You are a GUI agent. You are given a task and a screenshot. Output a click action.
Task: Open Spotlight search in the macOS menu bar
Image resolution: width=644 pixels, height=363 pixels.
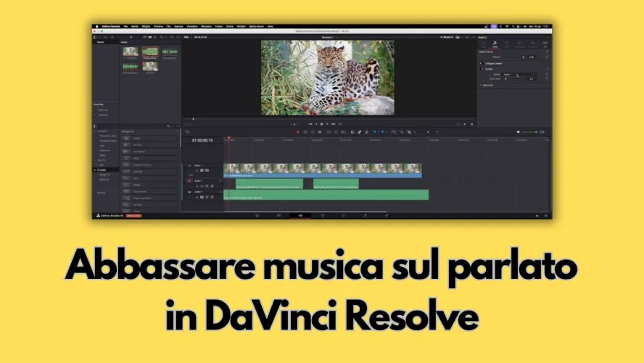pos(513,26)
